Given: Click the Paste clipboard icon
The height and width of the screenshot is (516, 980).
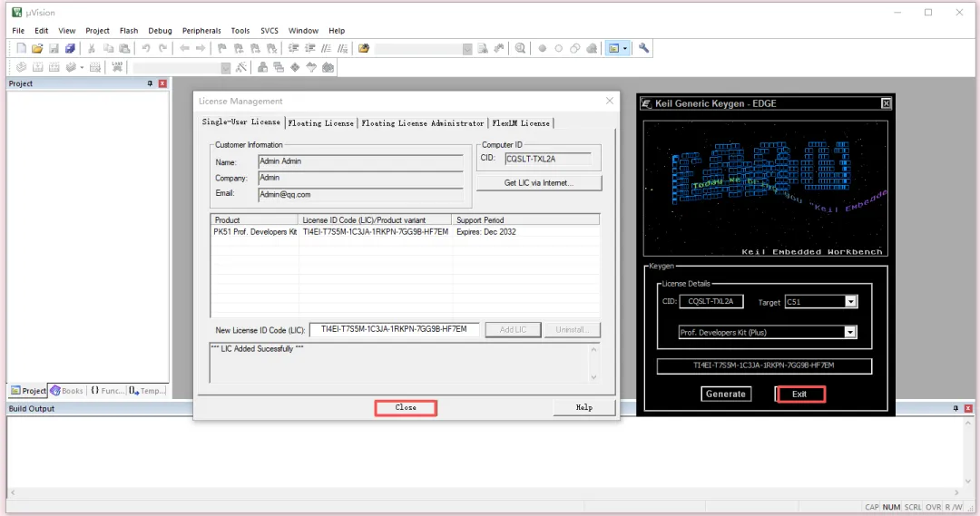Looking at the screenshot, I should [x=124, y=48].
